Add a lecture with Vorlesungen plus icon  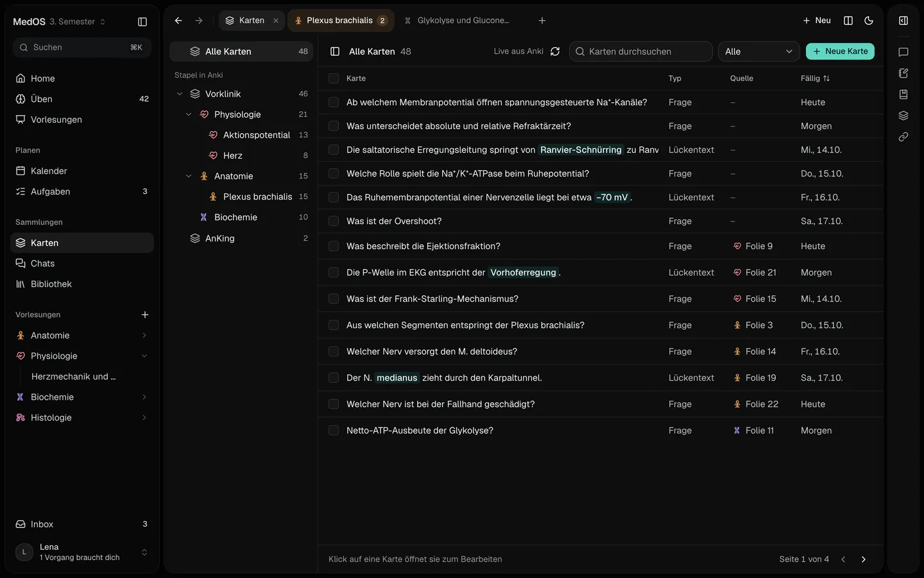point(145,315)
